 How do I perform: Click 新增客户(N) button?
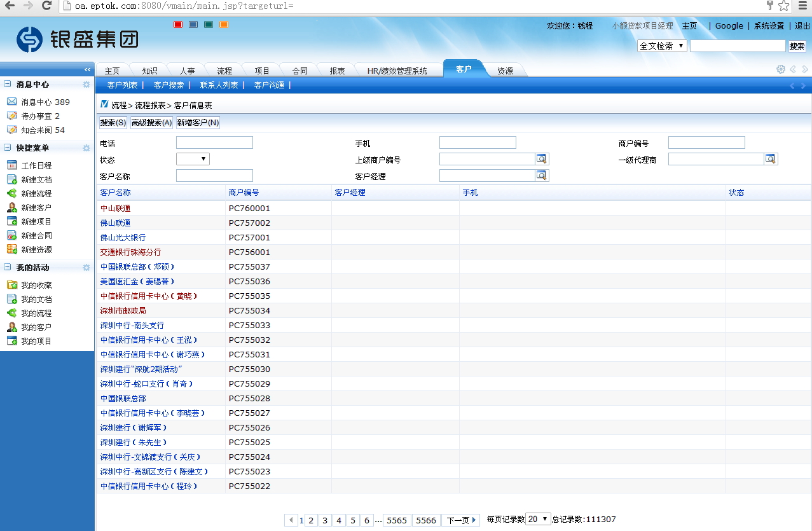tap(198, 123)
